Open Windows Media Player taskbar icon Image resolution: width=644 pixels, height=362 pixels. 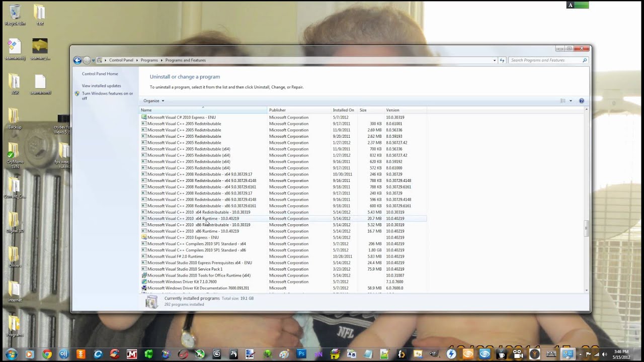(x=29, y=354)
